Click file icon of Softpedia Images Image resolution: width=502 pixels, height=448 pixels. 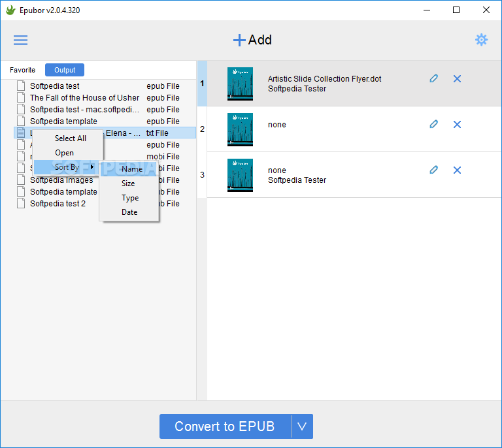coord(21,180)
